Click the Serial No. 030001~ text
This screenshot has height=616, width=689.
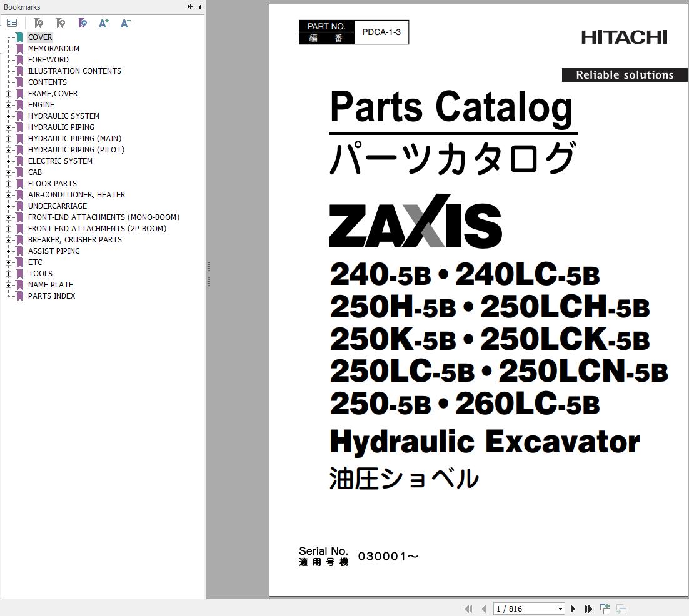tap(358, 556)
